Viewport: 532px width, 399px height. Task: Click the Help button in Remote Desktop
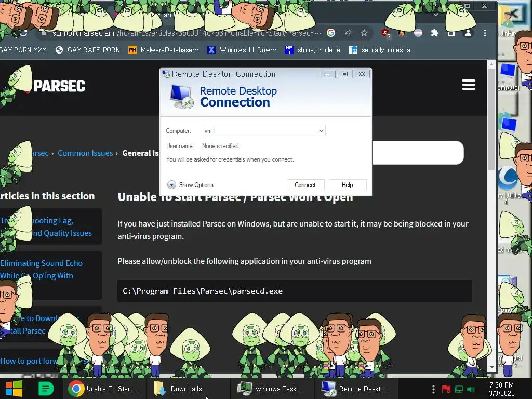pos(348,185)
